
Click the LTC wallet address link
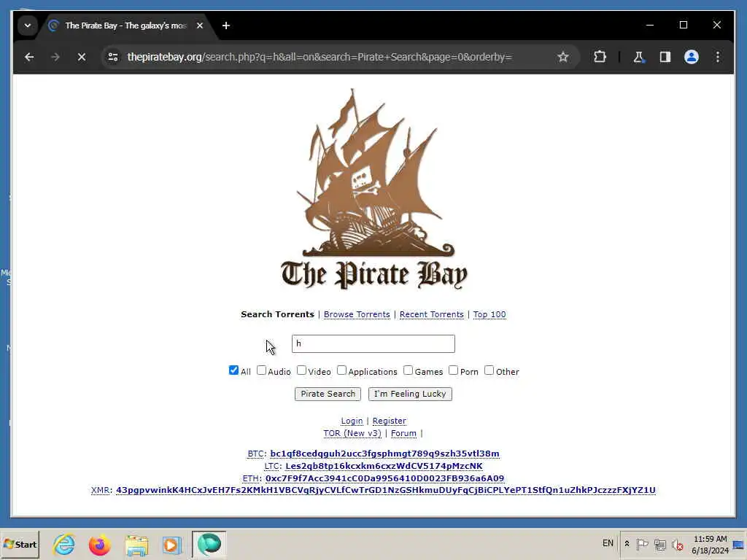pos(384,466)
